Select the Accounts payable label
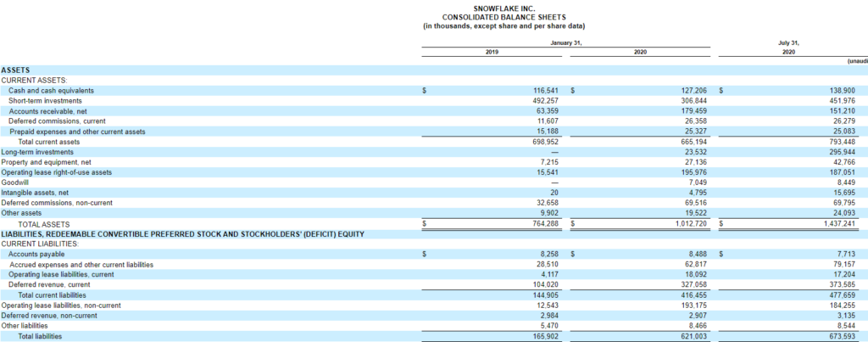This screenshot has width=868, height=342. pyautogui.click(x=36, y=255)
